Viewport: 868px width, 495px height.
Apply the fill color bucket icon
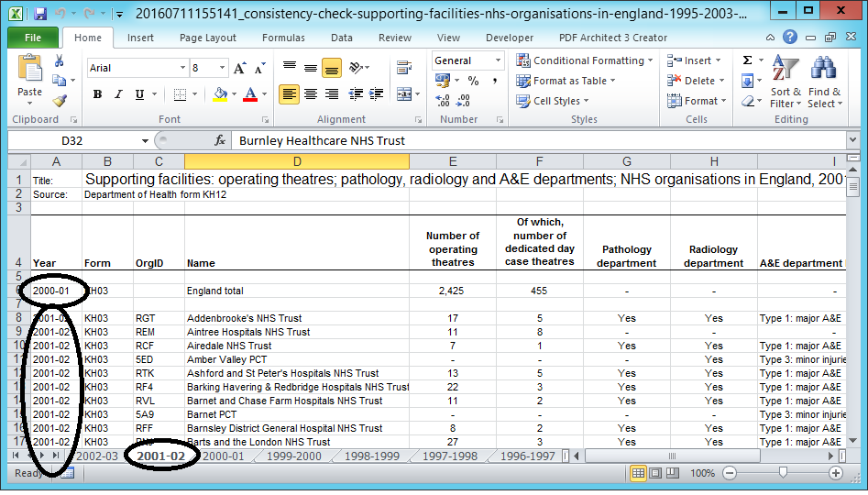pos(220,94)
